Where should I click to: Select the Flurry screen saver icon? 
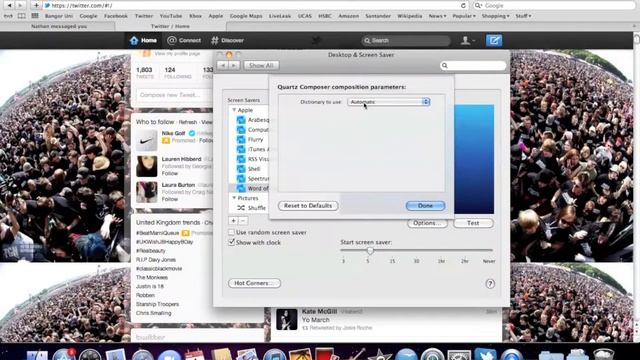(241, 140)
